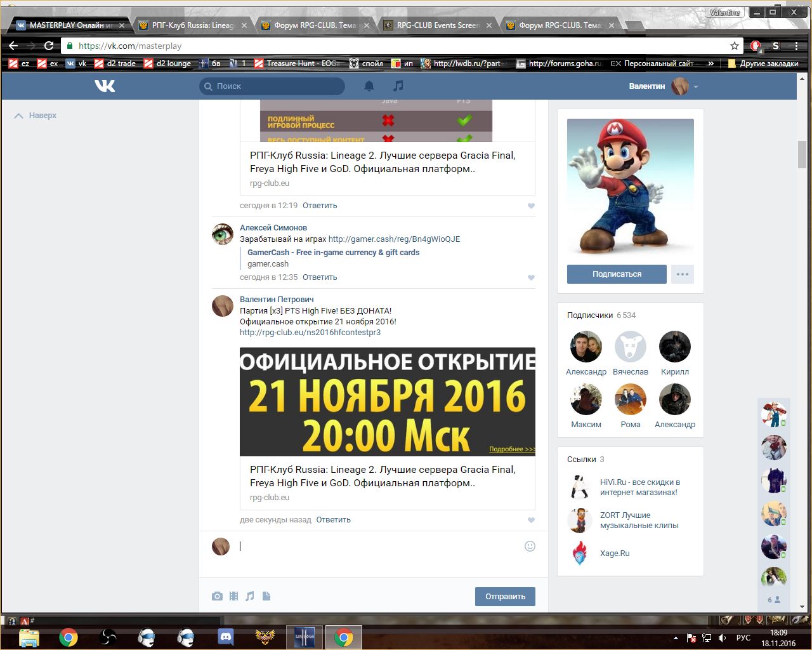This screenshot has height=650, width=812.
Task: Open the VK logo home link
Action: pyautogui.click(x=105, y=86)
